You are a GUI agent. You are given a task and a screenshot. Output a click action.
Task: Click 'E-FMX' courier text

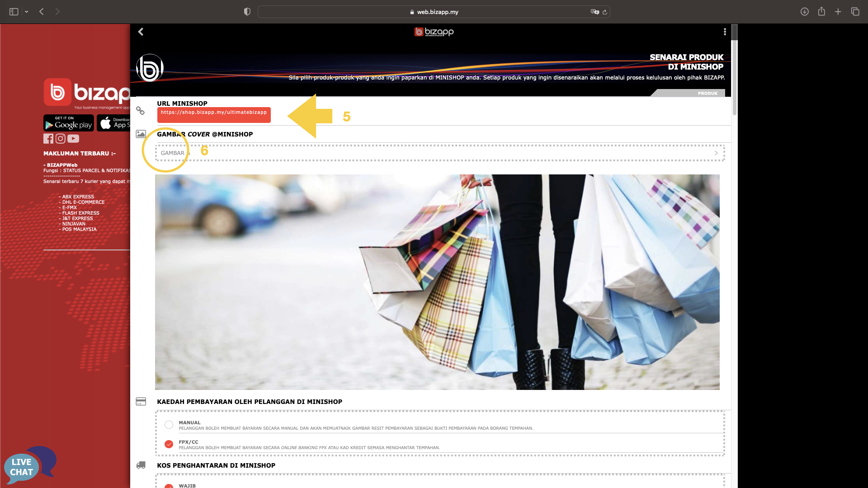70,208
